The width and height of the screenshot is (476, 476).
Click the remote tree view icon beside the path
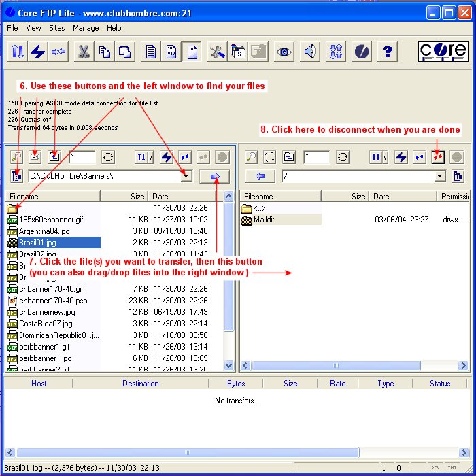(458, 176)
